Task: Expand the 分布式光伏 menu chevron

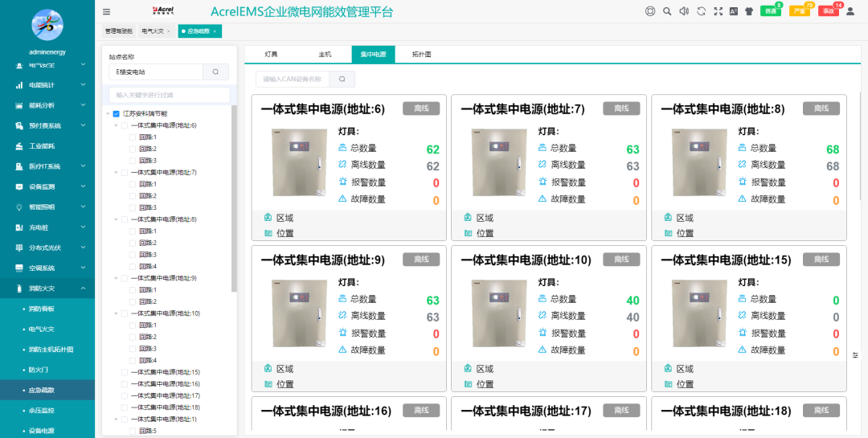Action: pyautogui.click(x=83, y=248)
